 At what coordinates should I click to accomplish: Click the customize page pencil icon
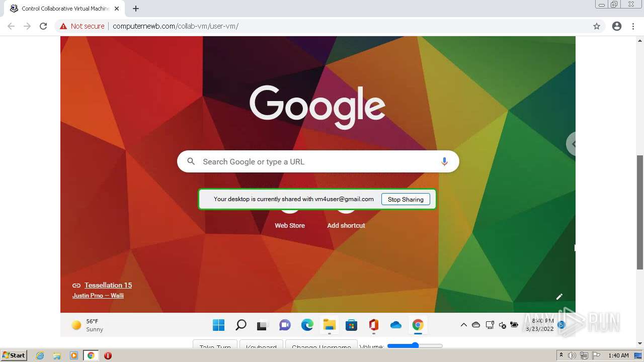pyautogui.click(x=559, y=297)
